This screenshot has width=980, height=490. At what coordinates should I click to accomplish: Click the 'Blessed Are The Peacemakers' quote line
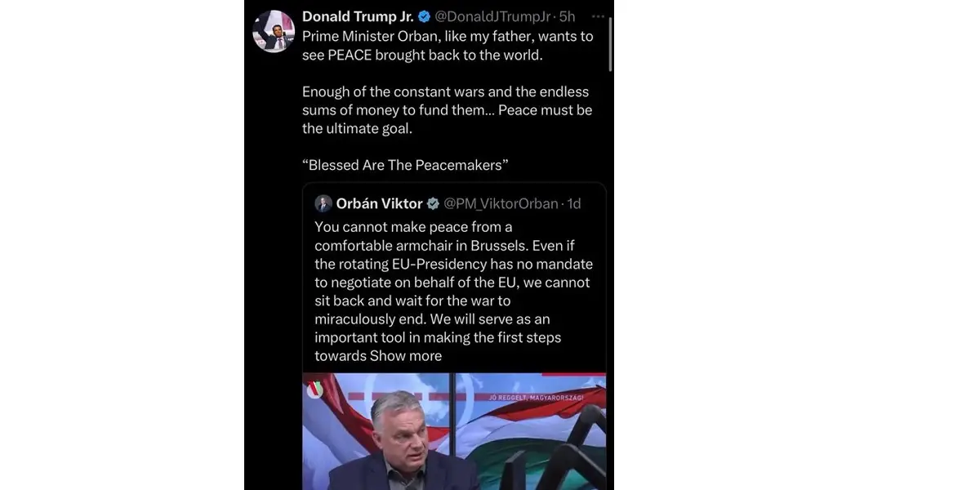405,165
